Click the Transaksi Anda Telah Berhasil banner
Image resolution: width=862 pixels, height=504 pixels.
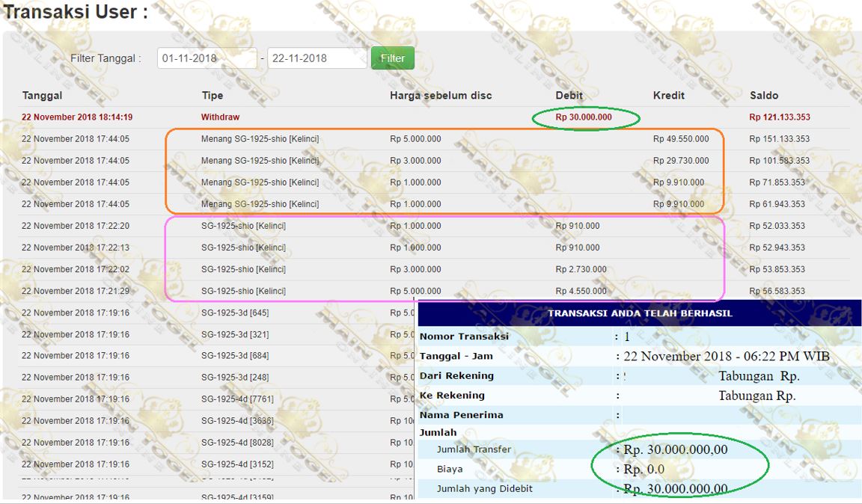point(639,313)
